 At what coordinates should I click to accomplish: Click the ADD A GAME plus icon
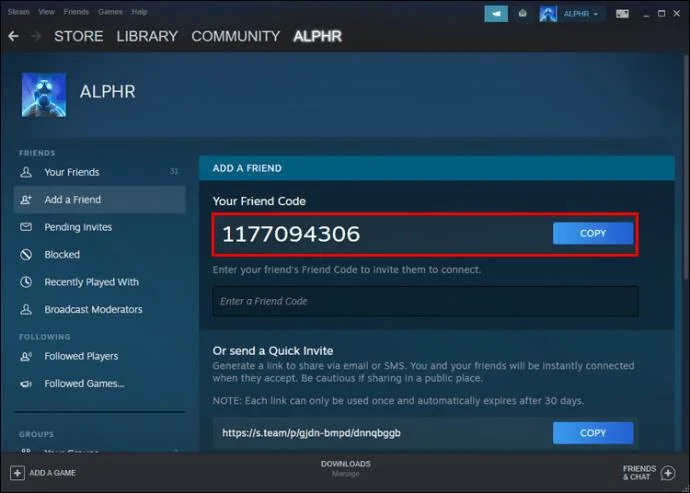click(x=17, y=473)
